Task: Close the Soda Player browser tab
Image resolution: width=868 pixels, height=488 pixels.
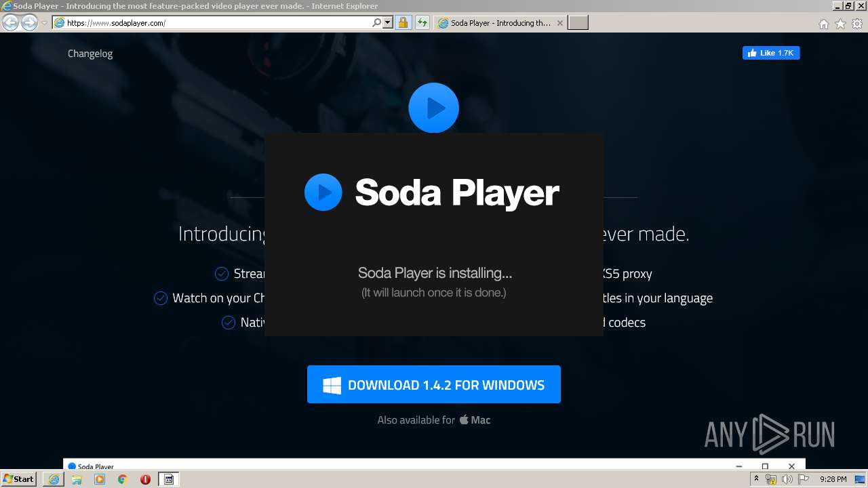Action: (559, 22)
